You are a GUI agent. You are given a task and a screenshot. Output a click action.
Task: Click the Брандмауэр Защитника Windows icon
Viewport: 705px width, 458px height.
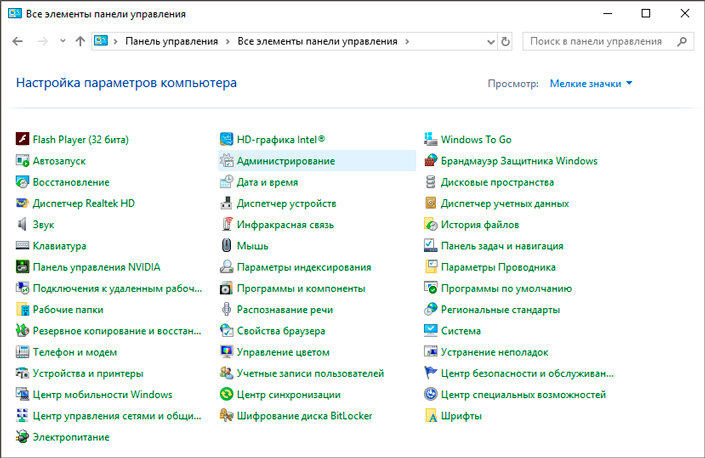(x=430, y=160)
